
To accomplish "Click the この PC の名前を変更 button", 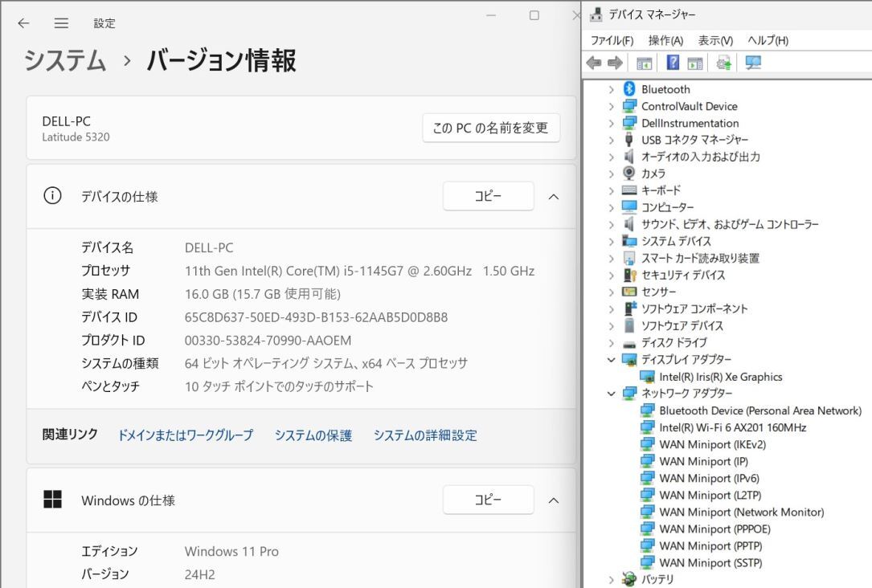I will click(x=490, y=128).
